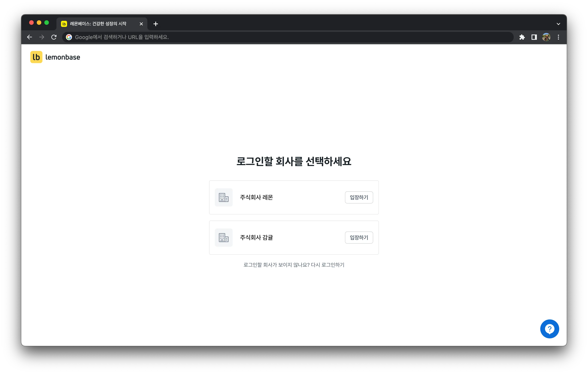Screen dimensions: 588x374
Task: Open the blue help chat bubble
Action: (549, 329)
